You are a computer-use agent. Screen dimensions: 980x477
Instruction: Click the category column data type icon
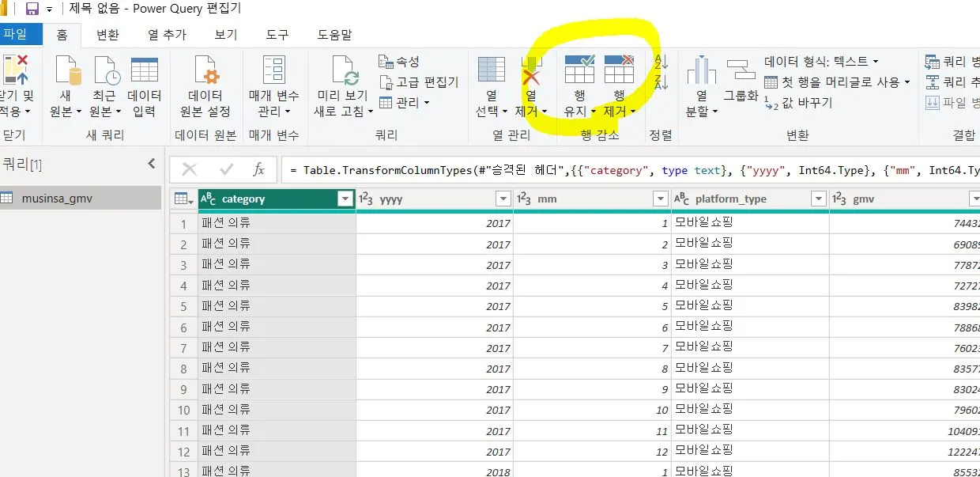(x=209, y=199)
